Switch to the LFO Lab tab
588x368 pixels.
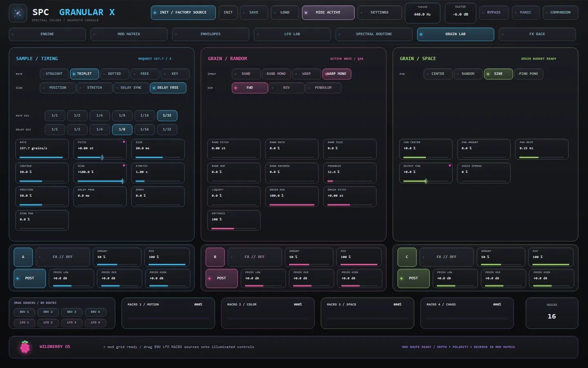[292, 34]
